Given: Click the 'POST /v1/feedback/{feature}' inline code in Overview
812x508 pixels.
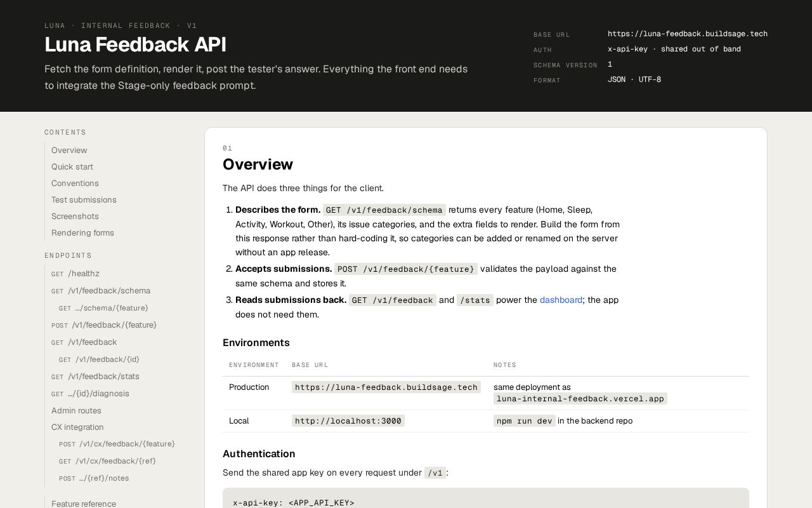Looking at the screenshot, I should (406, 269).
